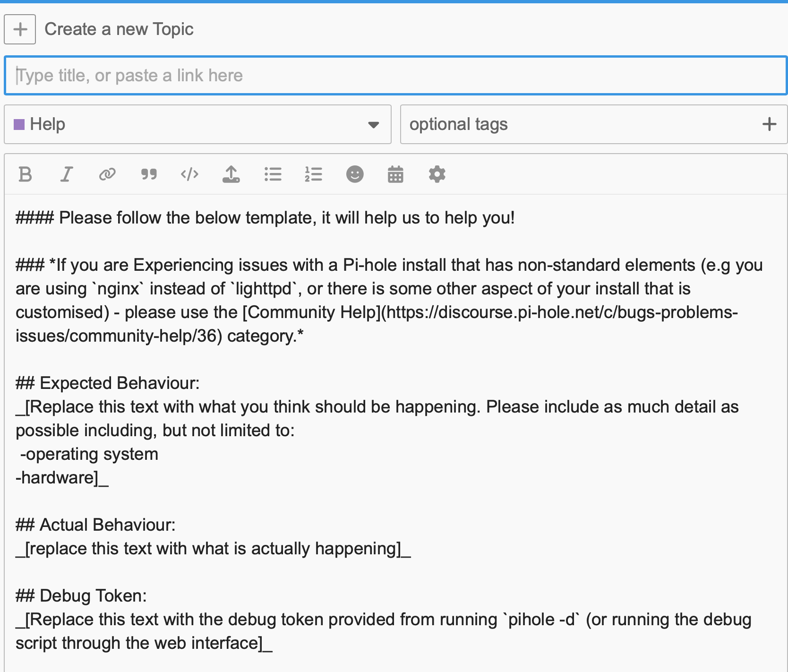The height and width of the screenshot is (672, 788).
Task: Insert a numbered list
Action: (x=313, y=174)
